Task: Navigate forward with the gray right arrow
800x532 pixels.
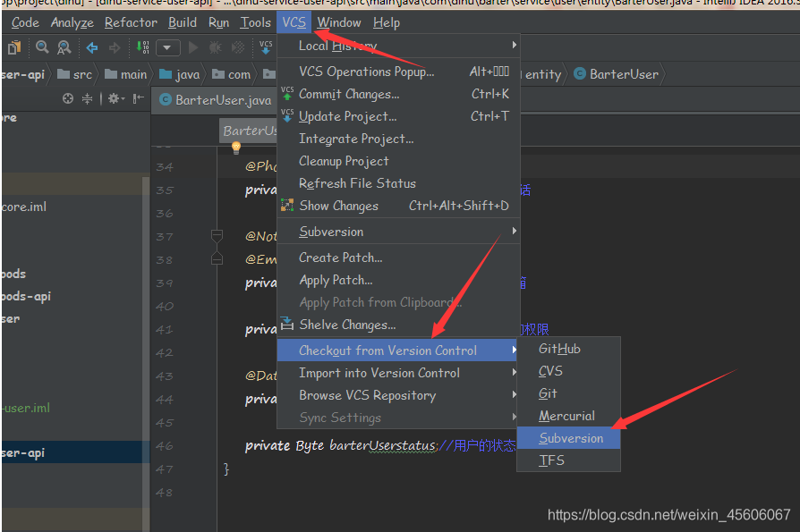Action: [x=115, y=48]
